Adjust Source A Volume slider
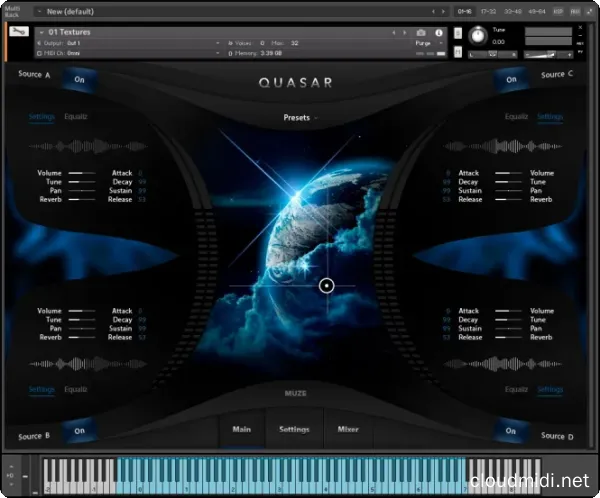Image resolution: width=600 pixels, height=498 pixels. [x=82, y=173]
